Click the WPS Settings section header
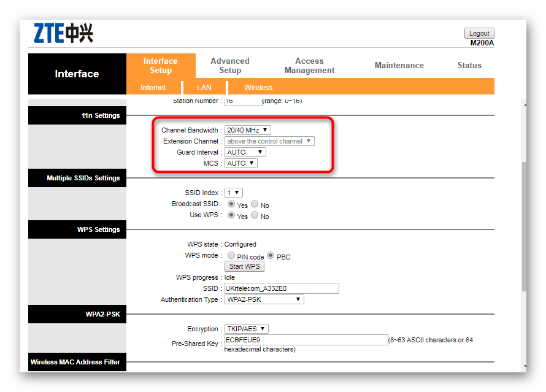 point(77,229)
